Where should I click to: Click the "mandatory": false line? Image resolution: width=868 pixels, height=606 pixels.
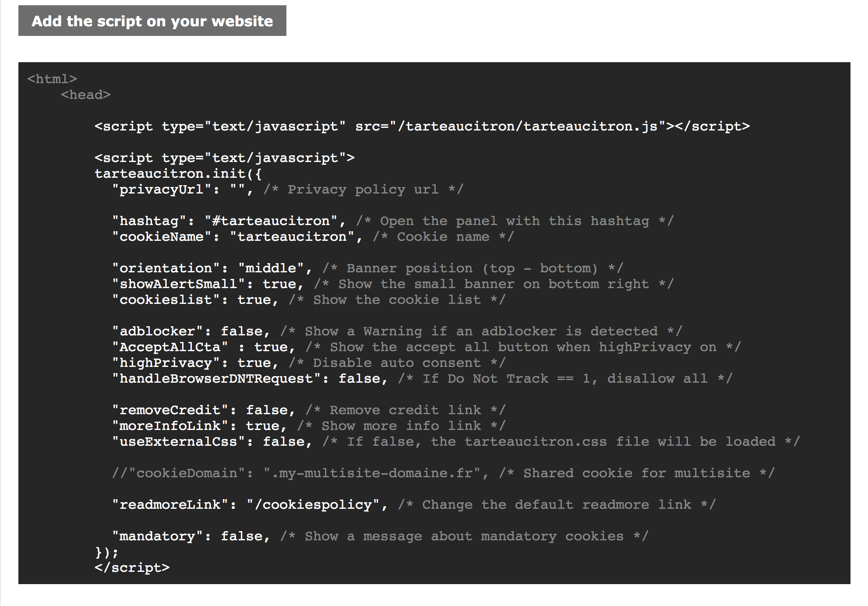pos(380,536)
